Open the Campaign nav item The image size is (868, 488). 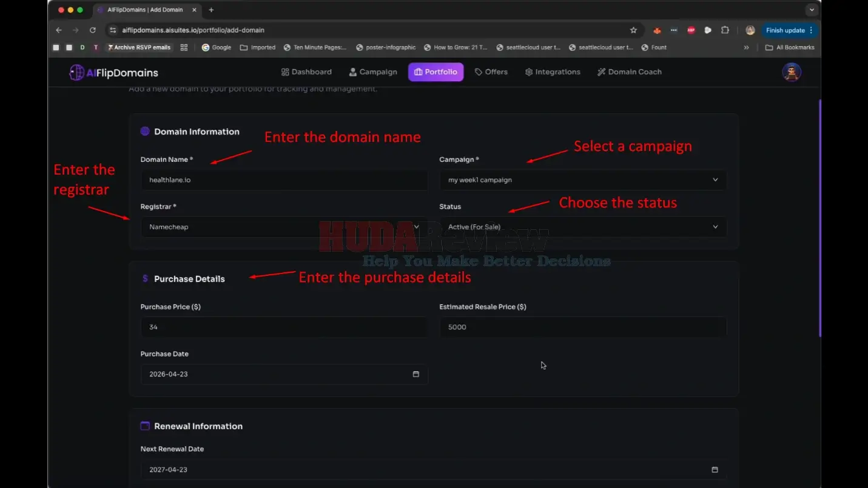coord(373,72)
